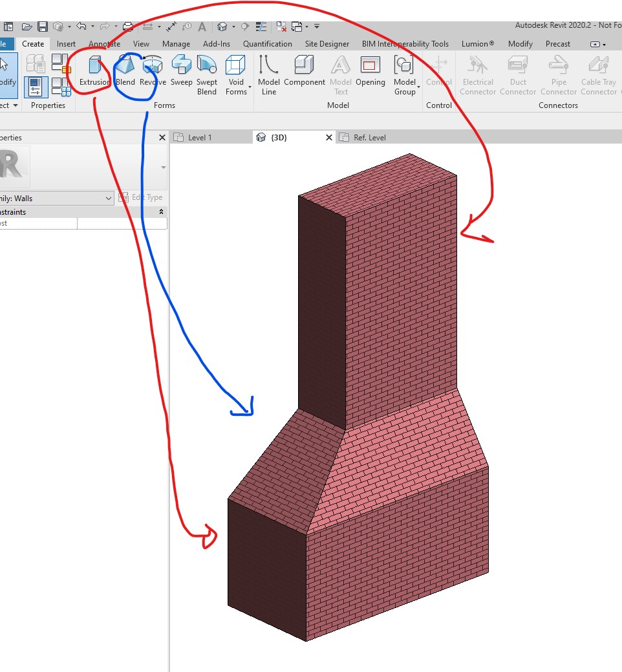Select the Extrusion form tool

[94, 71]
